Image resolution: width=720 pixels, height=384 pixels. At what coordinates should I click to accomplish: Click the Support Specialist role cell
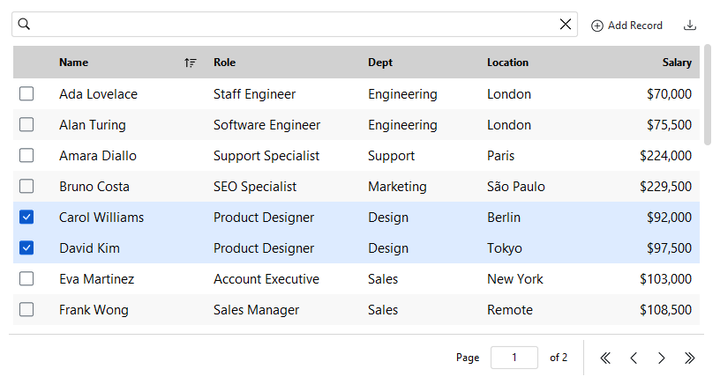point(266,156)
